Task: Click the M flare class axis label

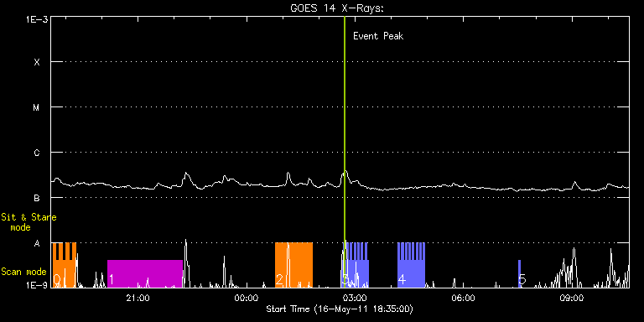Action: [37, 107]
